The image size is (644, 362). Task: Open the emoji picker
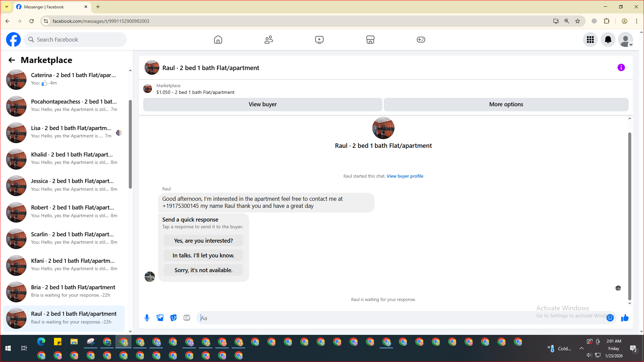click(x=610, y=318)
